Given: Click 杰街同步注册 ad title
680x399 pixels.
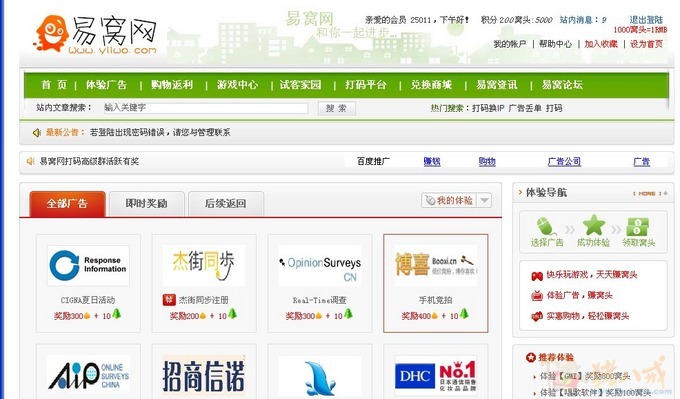Looking at the screenshot, I should 203,300.
